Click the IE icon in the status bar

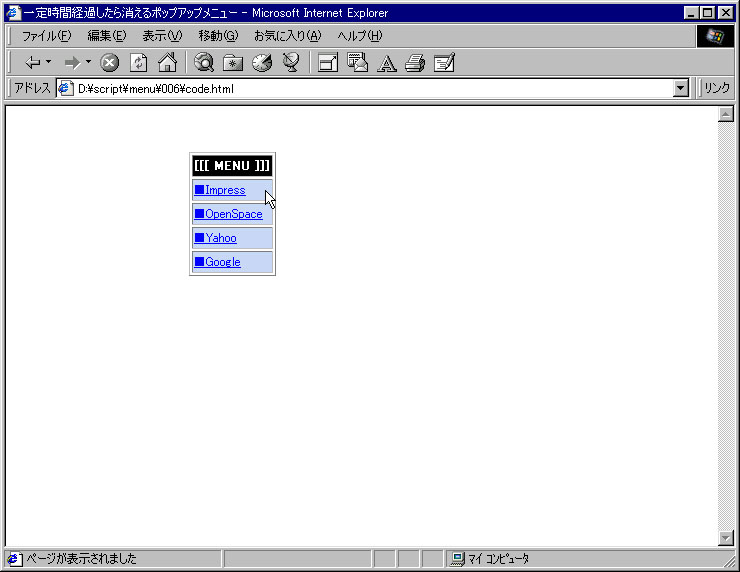pyautogui.click(x=14, y=559)
